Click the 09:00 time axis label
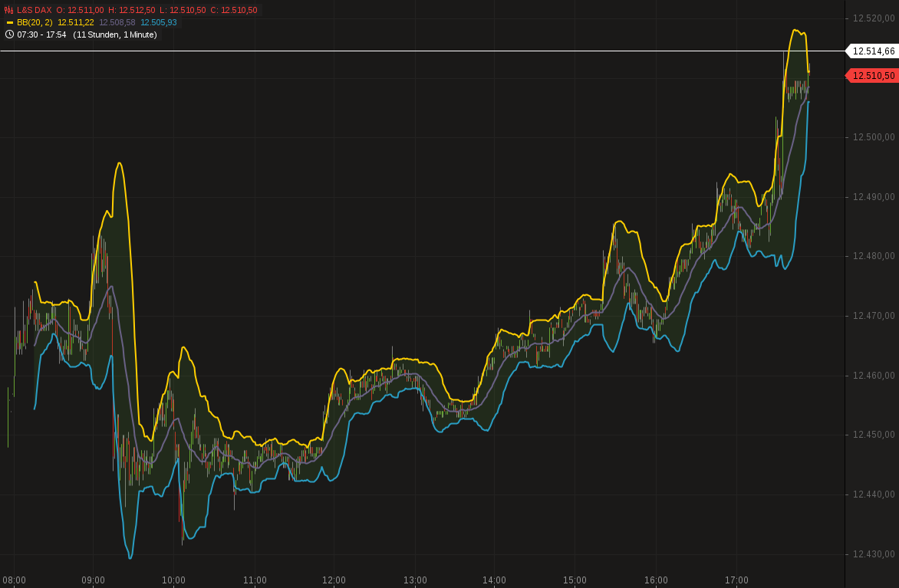Screen dimensions: 899x588 (x=94, y=580)
